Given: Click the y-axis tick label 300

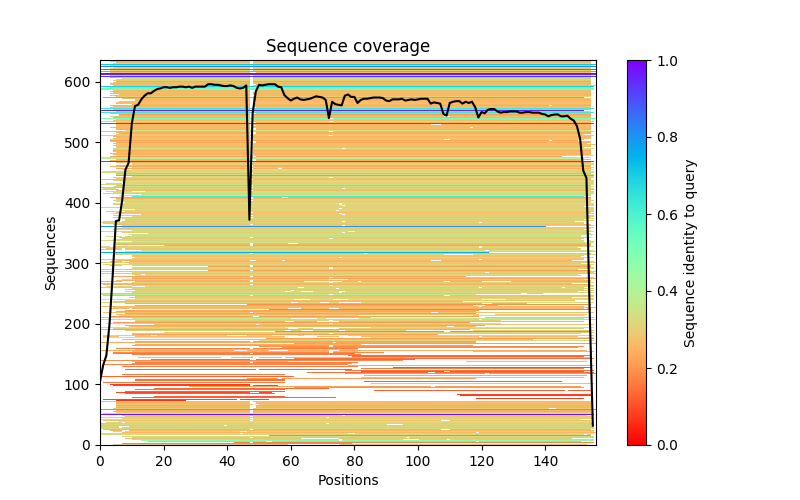Looking at the screenshot, I should (x=82, y=264).
